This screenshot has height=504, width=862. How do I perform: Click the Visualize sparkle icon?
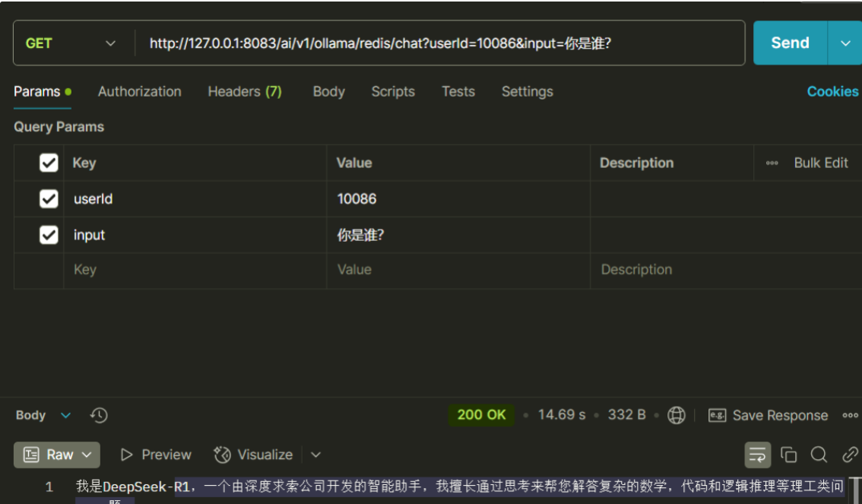point(222,455)
